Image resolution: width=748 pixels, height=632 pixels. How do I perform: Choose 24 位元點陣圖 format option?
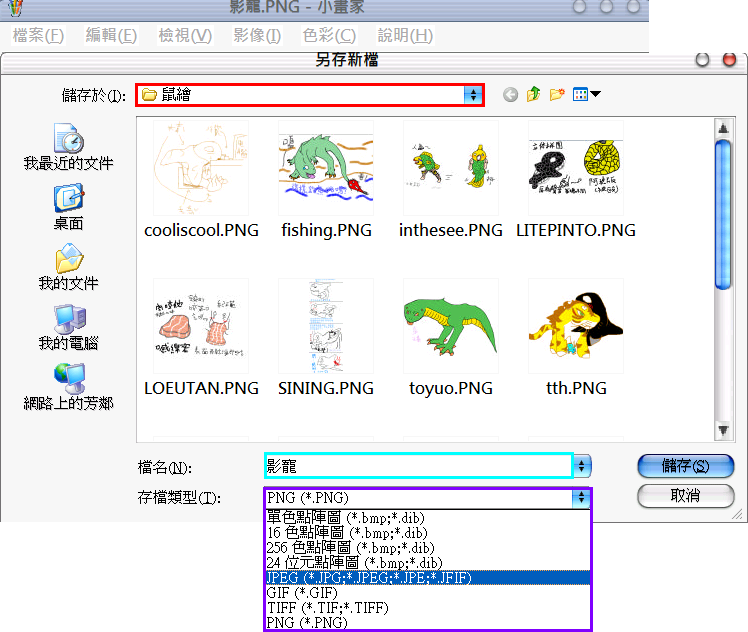pyautogui.click(x=427, y=563)
